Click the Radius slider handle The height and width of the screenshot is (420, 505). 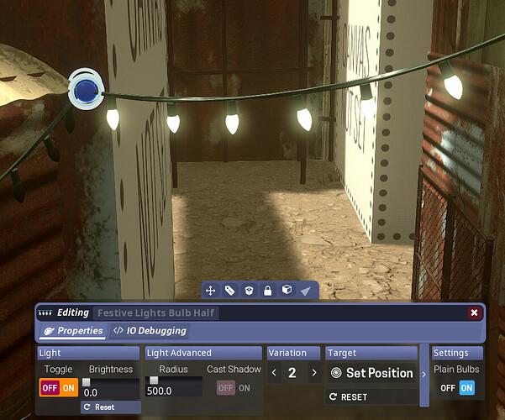[154, 381]
